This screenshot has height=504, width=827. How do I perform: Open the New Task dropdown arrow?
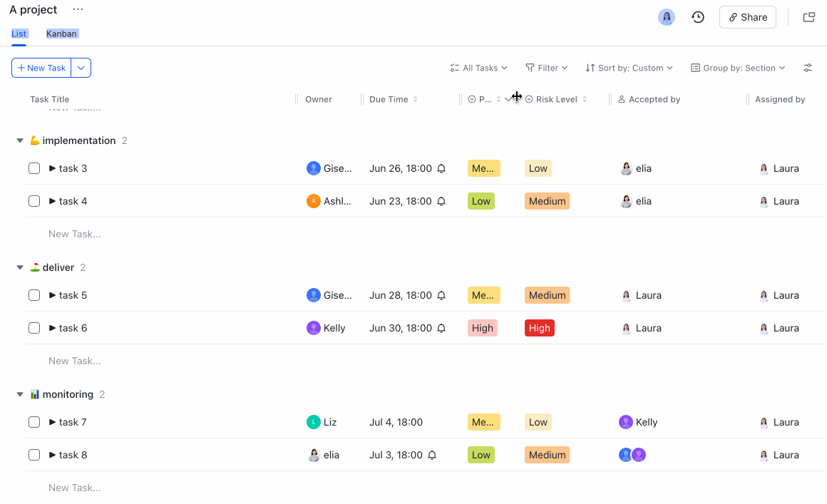point(81,68)
